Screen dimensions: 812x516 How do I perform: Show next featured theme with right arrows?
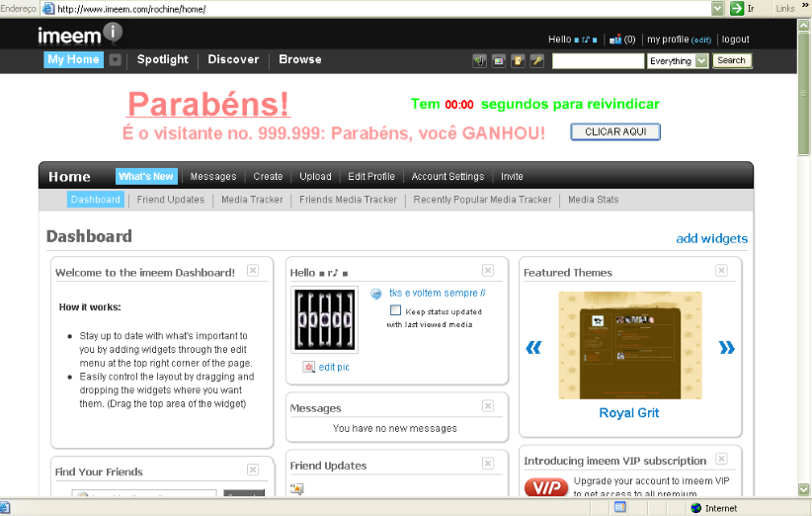[727, 348]
